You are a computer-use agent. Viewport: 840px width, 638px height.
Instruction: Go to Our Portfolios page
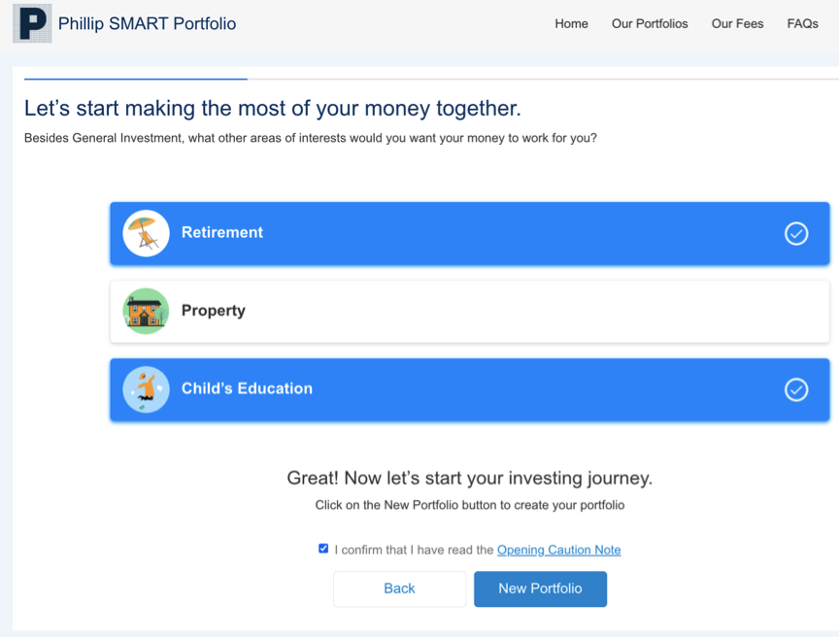tap(650, 23)
